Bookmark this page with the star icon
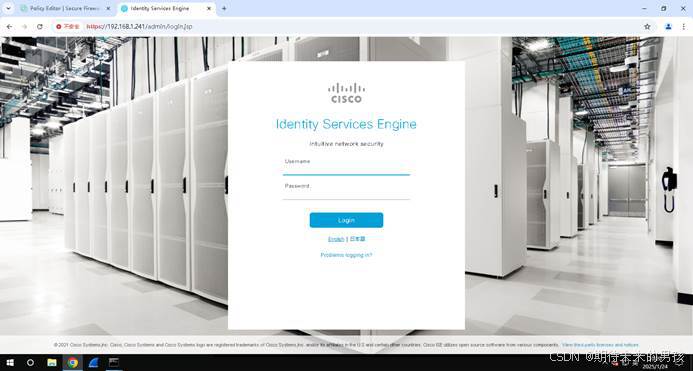This screenshot has width=693, height=371. (x=647, y=27)
